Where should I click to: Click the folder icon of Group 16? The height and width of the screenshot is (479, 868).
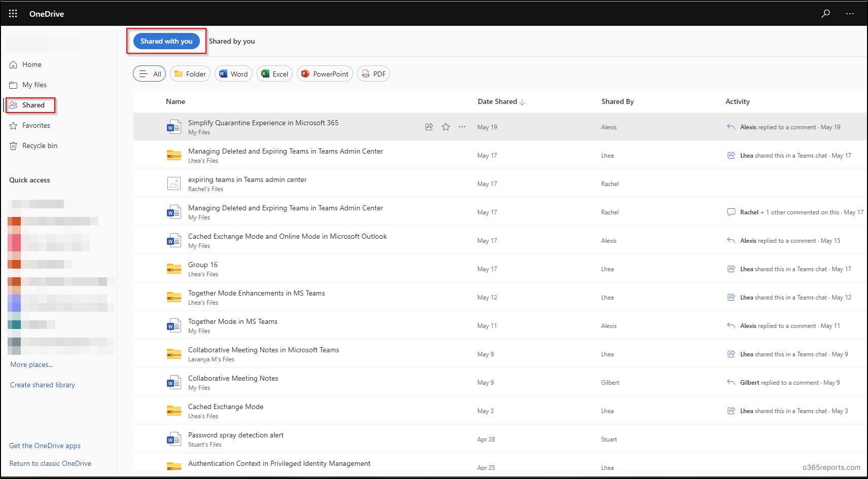click(174, 269)
